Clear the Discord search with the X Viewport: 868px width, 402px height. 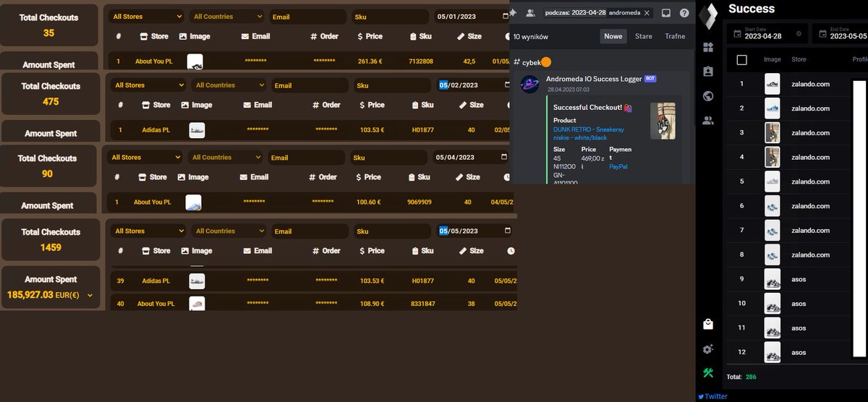[647, 12]
